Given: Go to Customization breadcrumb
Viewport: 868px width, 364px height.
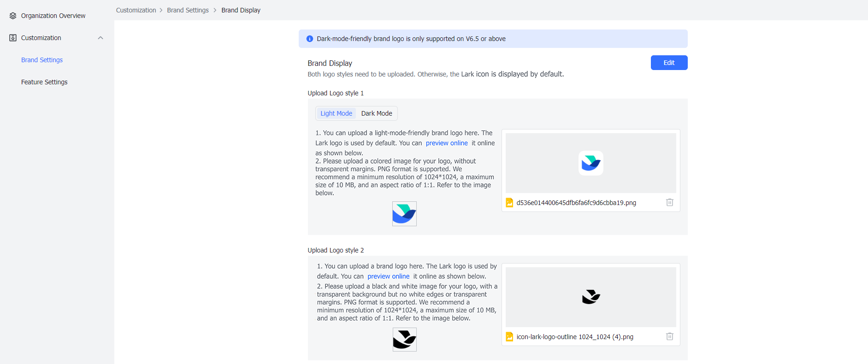Looking at the screenshot, I should (x=136, y=10).
